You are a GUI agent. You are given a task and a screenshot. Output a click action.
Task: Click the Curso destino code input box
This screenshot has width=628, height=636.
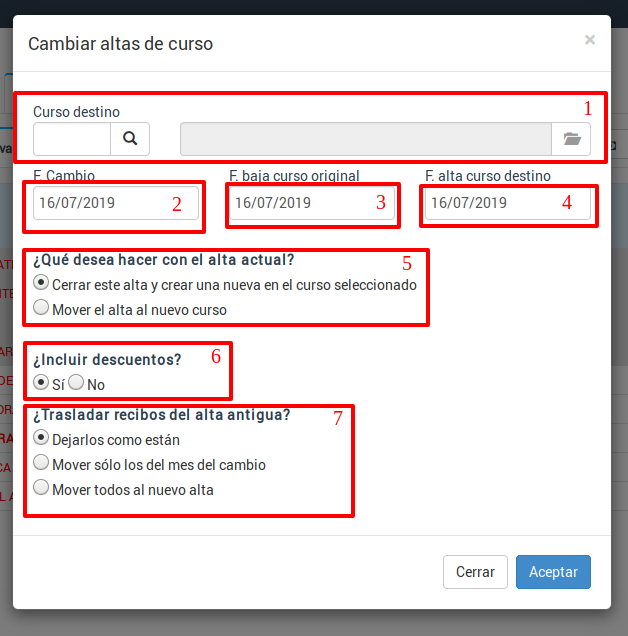(x=72, y=139)
